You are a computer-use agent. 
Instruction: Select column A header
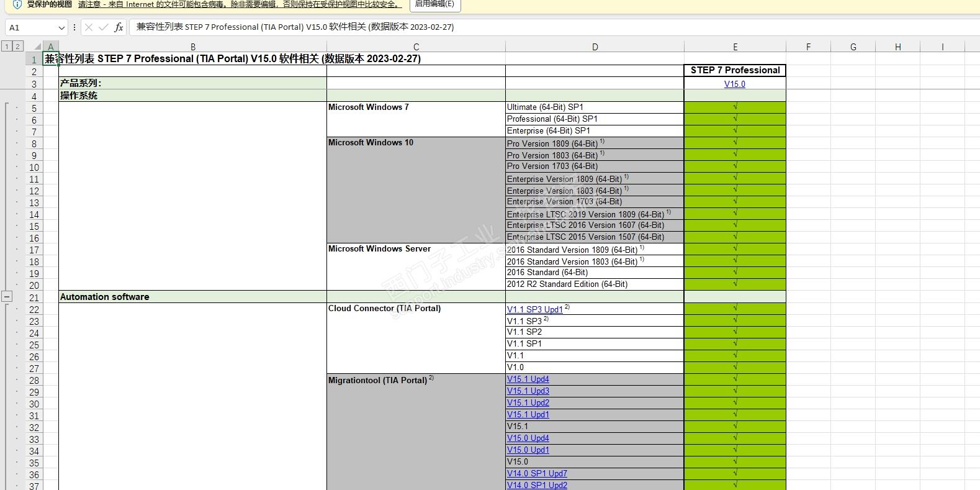[x=51, y=47]
